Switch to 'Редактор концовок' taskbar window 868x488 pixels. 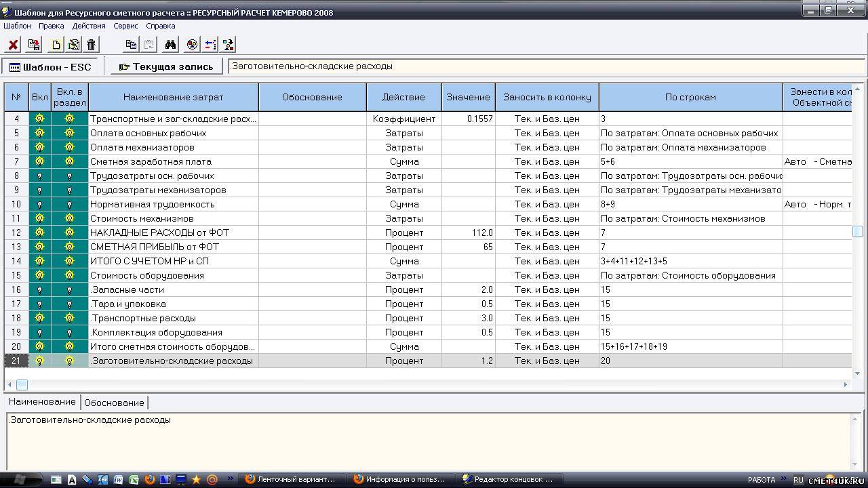pos(510,479)
